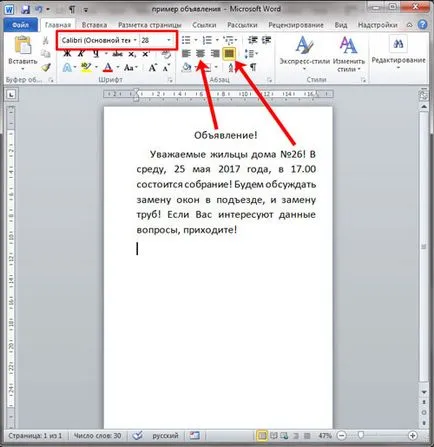Toggle italic К formatting
Viewport: 434px width, 447px height.
(81, 54)
